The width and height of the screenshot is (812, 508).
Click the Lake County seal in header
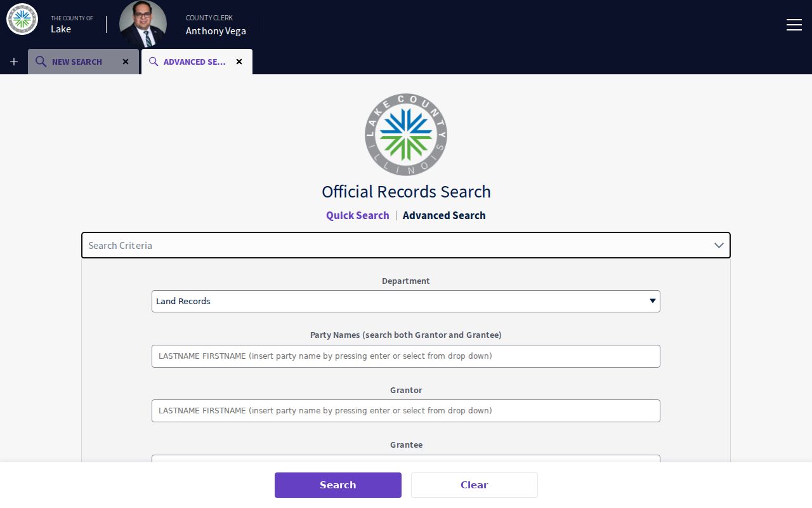click(22, 19)
